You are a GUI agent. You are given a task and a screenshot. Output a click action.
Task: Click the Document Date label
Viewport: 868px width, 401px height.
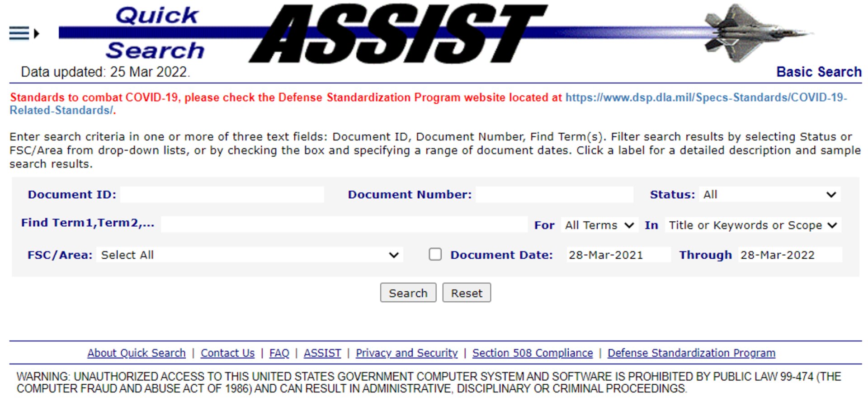click(x=501, y=255)
